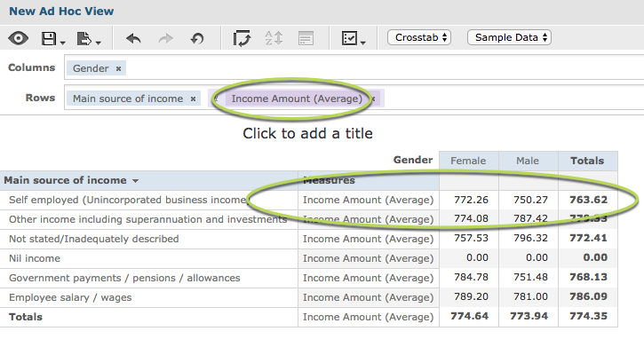Viewport: 644px width, 339px height.
Task: Click the Employee salary / wages row
Action: click(x=70, y=297)
